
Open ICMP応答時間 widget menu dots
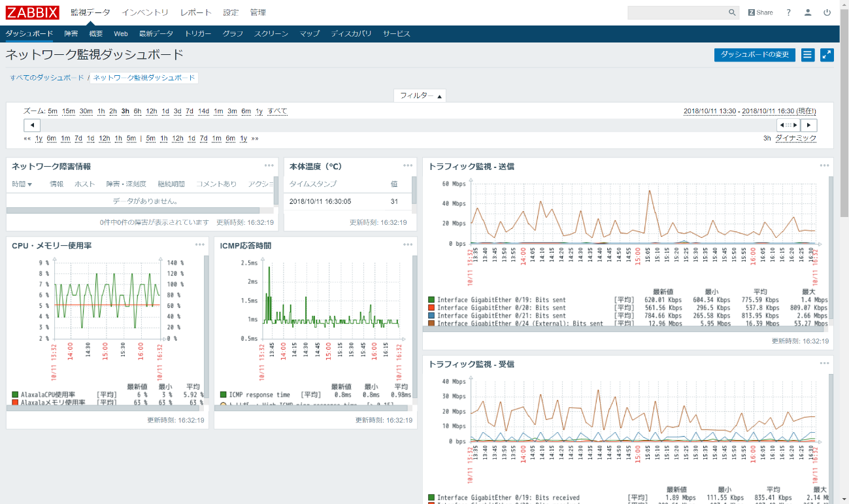point(408,244)
